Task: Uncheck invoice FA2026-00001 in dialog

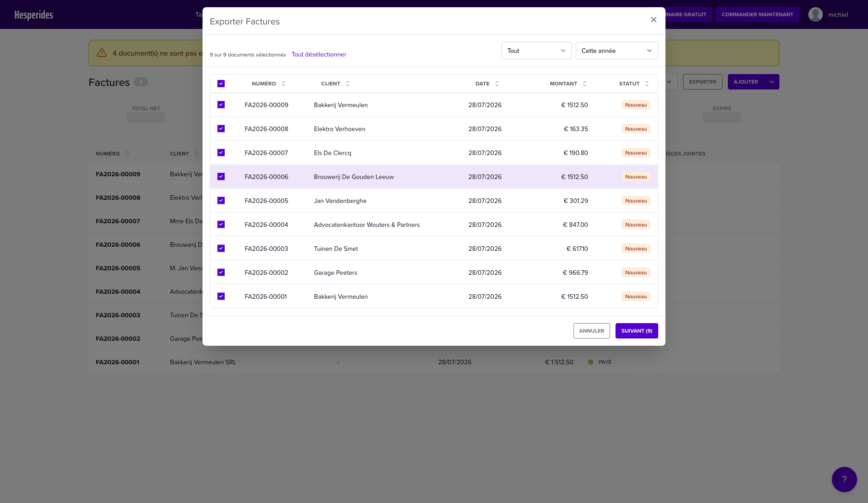Action: pyautogui.click(x=221, y=296)
